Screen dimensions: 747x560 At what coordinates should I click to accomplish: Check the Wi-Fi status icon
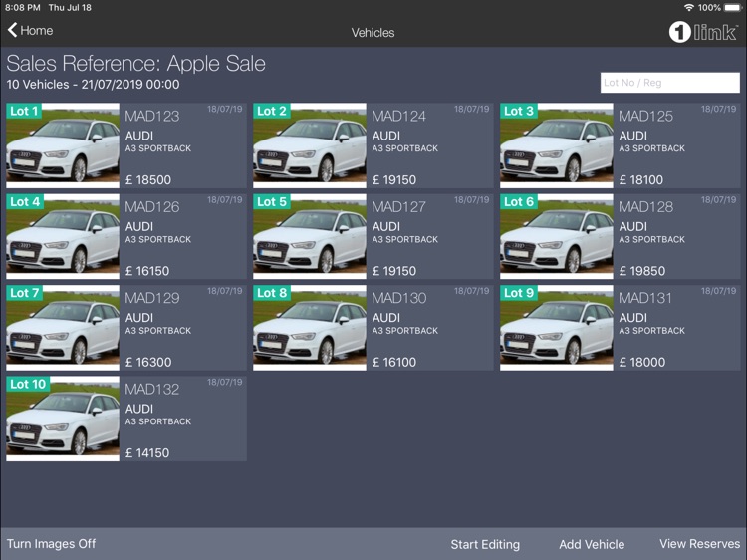tap(688, 7)
